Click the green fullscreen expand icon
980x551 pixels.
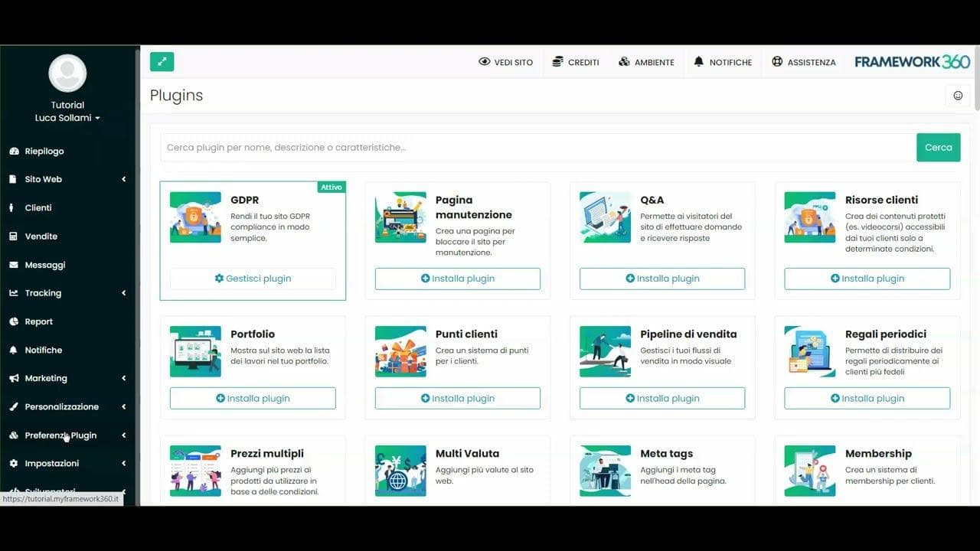point(161,60)
